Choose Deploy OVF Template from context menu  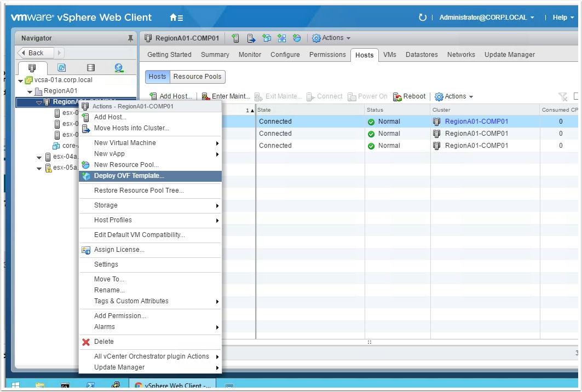[151, 176]
